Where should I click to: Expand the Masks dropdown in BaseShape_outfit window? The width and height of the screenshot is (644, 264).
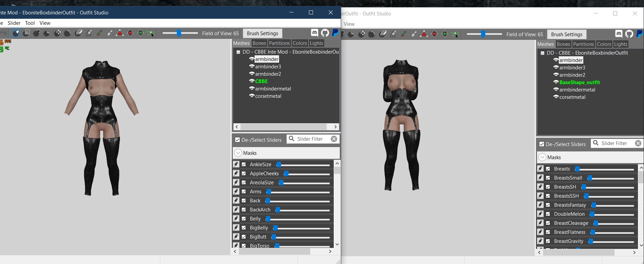tap(542, 157)
